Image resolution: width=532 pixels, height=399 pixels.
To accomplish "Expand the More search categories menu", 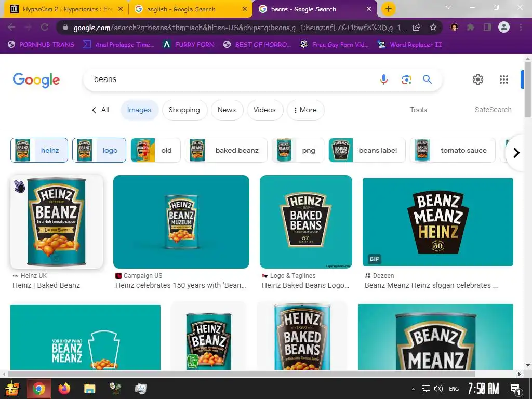I will 305,110.
